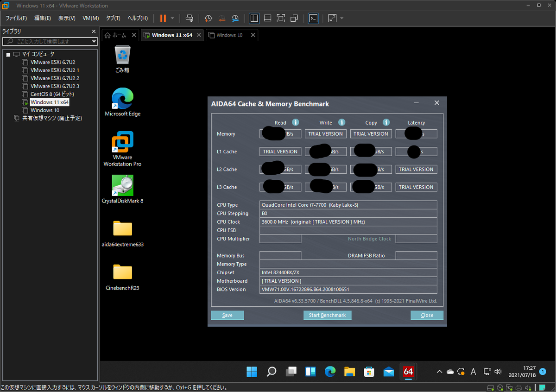
Task: Click the Send Ctrl+Alt+Del toolbar icon
Action: pos(190,18)
